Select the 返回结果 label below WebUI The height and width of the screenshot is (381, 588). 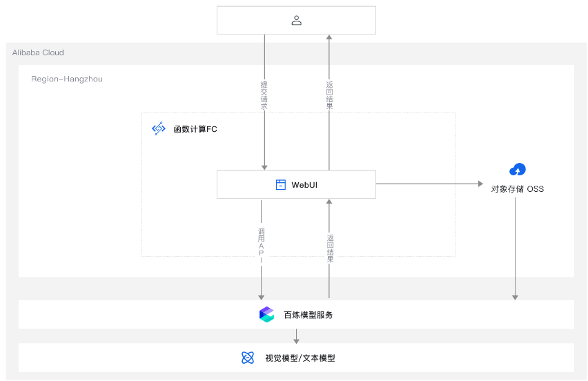pos(330,248)
